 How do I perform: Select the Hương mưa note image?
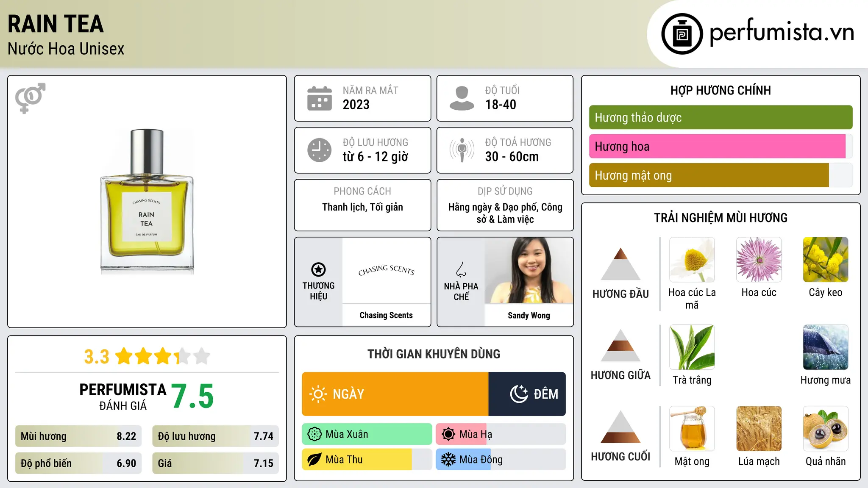click(826, 347)
